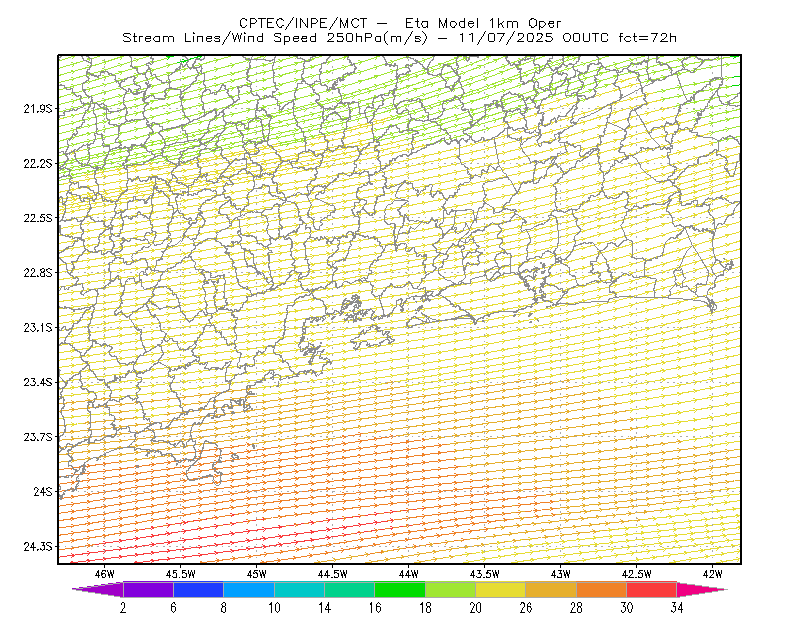Select the 44W longitude axis label
This screenshot has width=800, height=618.
[409, 574]
